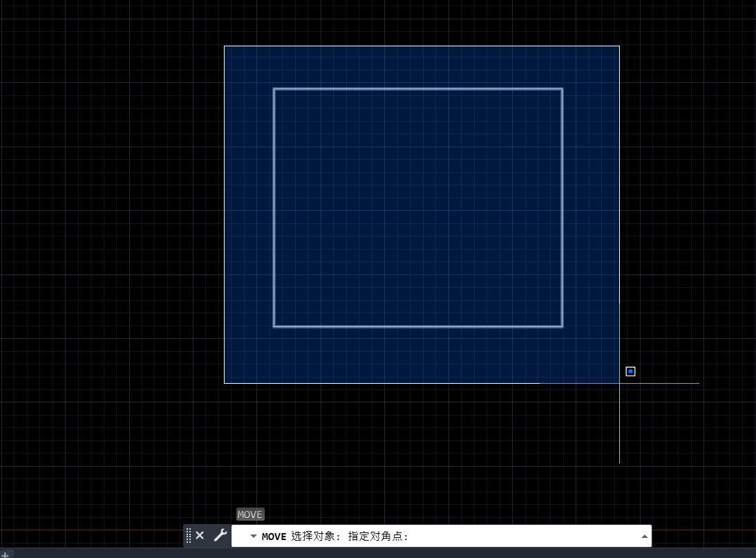
Task: Click the inner rectangle's top-right corner
Action: click(x=562, y=89)
